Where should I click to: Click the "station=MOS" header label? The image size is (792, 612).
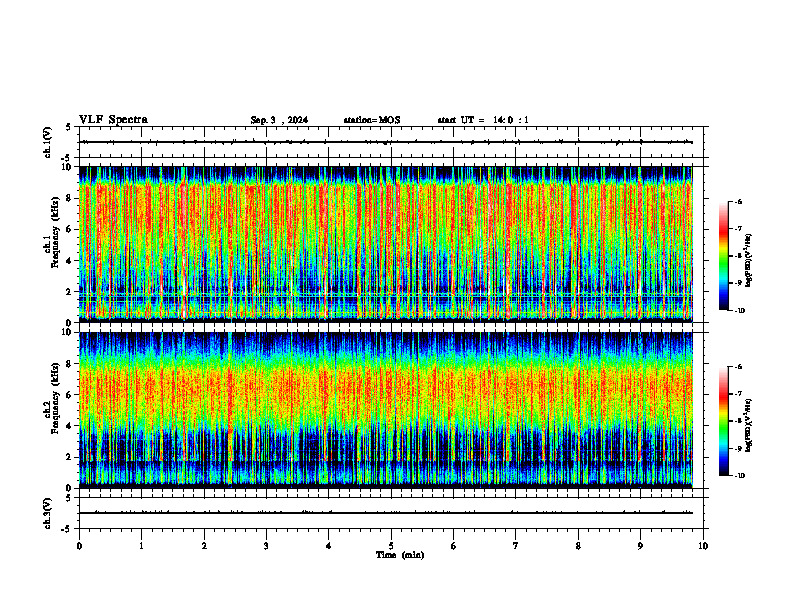point(372,120)
